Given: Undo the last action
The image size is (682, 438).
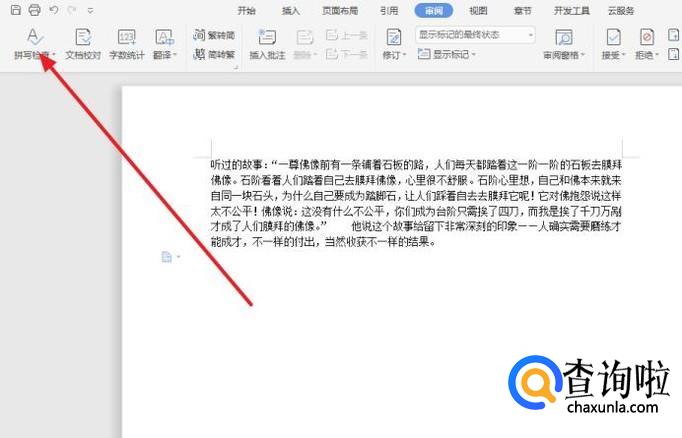Looking at the screenshot, I should coord(54,10).
